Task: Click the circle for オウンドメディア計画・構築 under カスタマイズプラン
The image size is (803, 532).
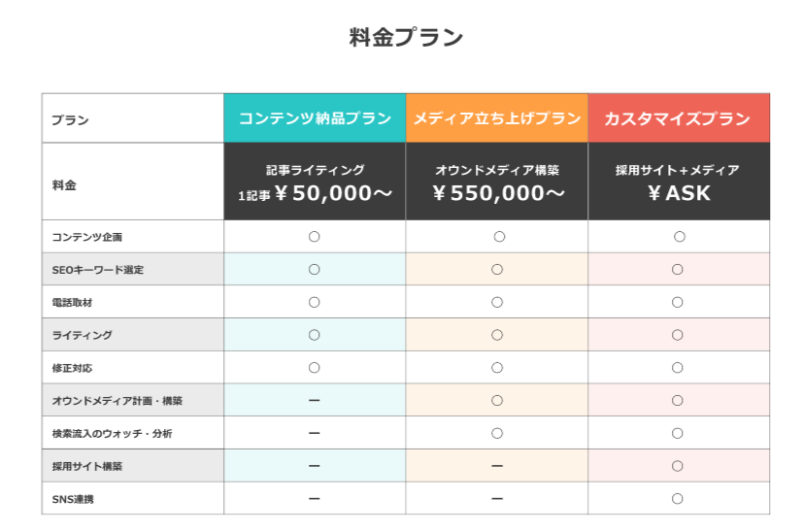Action: (678, 400)
